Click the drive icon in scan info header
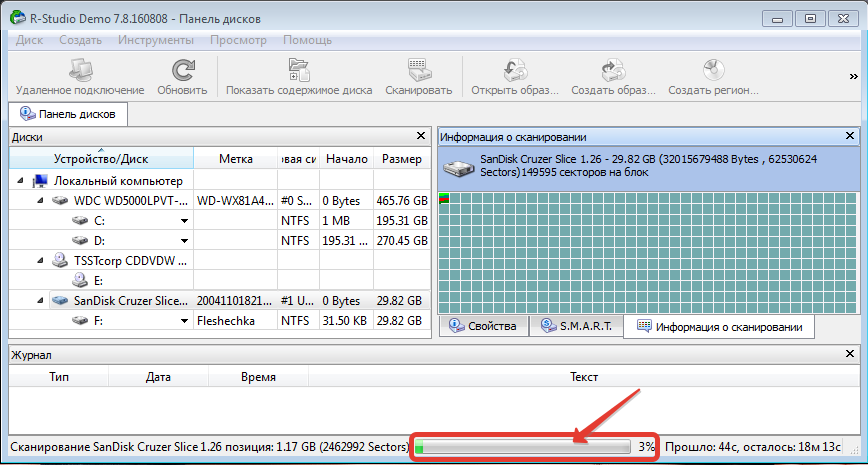Viewport: 868px width, 465px height. pos(460,168)
